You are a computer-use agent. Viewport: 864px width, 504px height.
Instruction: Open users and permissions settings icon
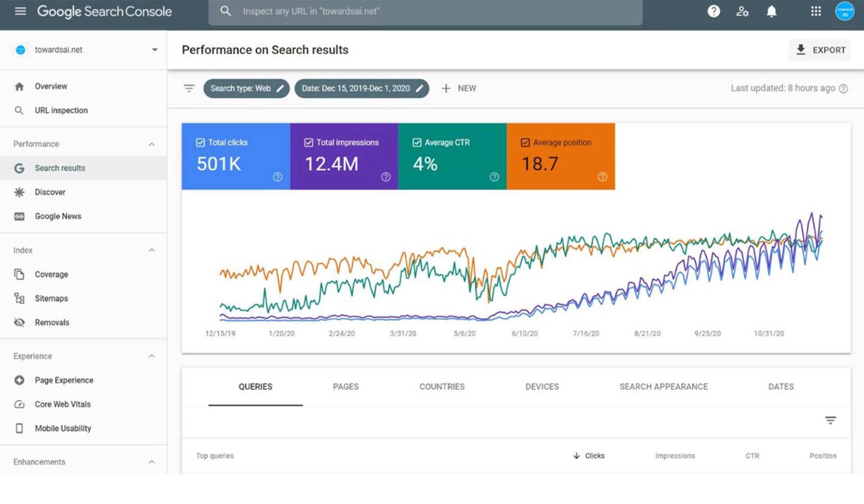point(742,11)
